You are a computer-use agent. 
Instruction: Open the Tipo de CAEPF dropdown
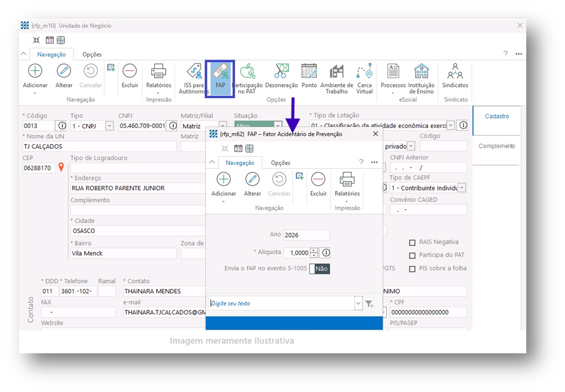pos(462,188)
